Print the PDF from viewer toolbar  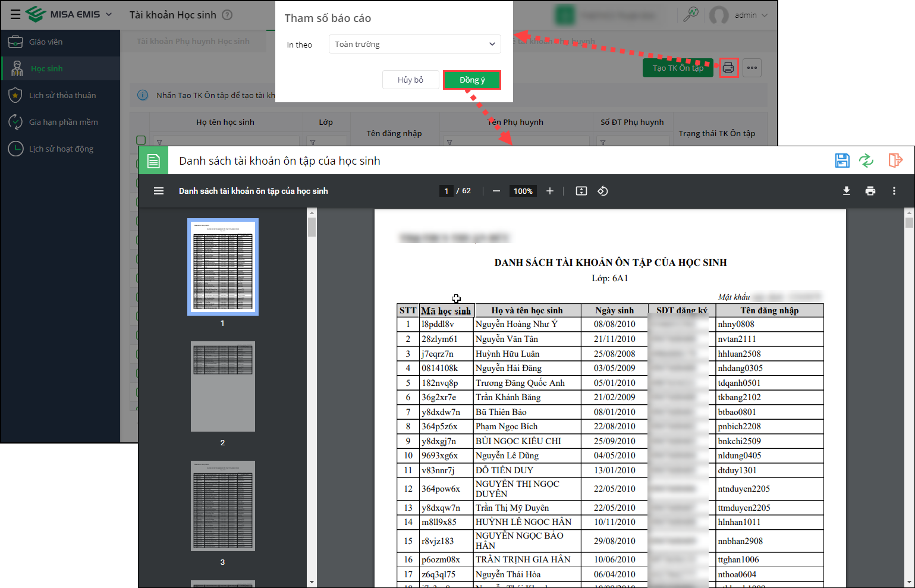870,191
